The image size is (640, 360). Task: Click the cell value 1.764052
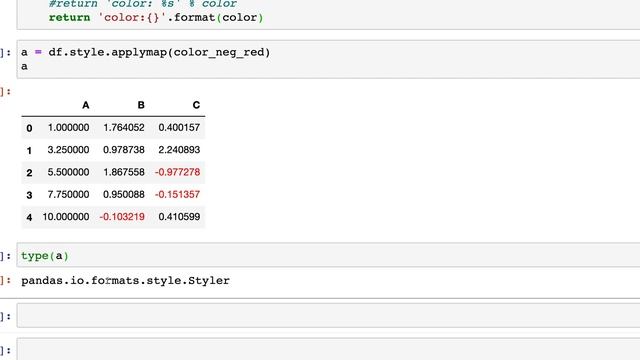click(124, 128)
